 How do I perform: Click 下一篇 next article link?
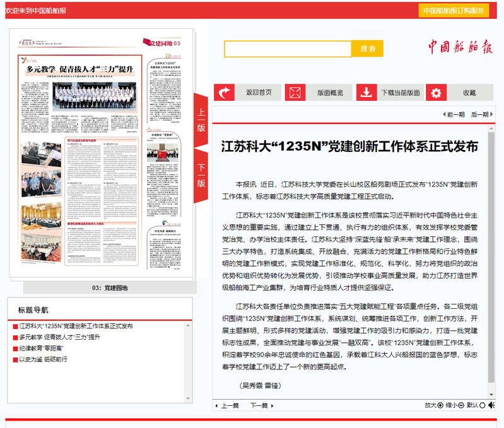(x=259, y=405)
